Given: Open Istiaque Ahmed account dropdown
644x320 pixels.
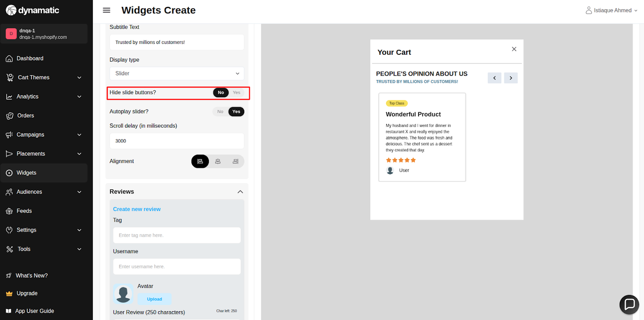Looking at the screenshot, I should tap(612, 10).
